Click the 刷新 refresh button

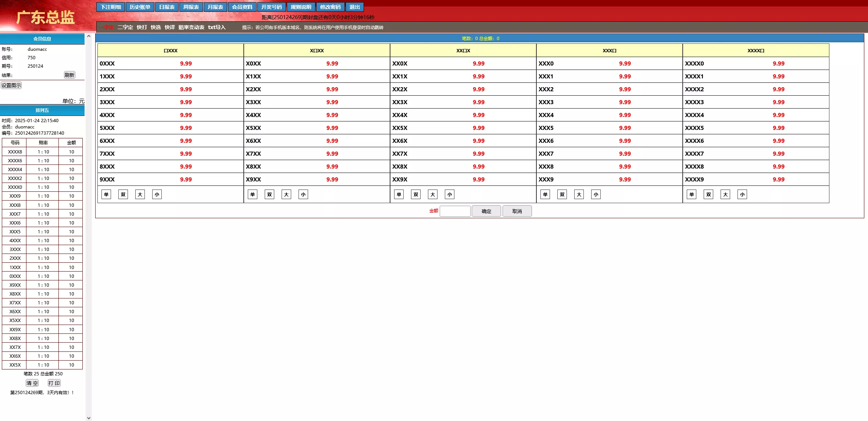tap(69, 75)
